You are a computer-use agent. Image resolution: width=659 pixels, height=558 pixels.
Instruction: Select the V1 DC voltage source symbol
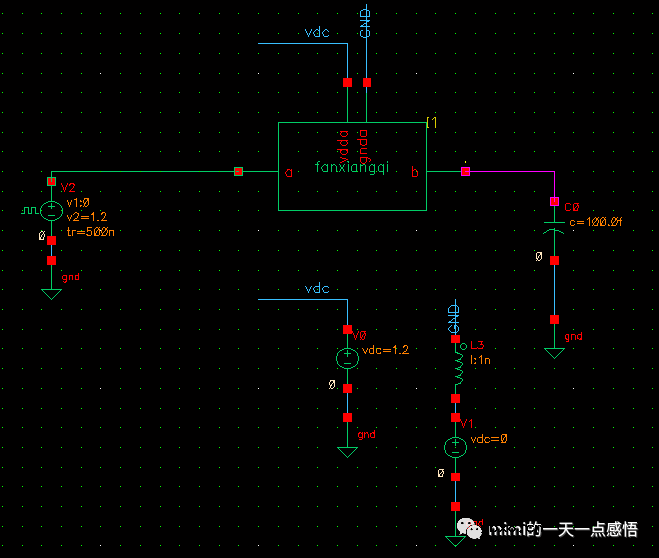454,447
